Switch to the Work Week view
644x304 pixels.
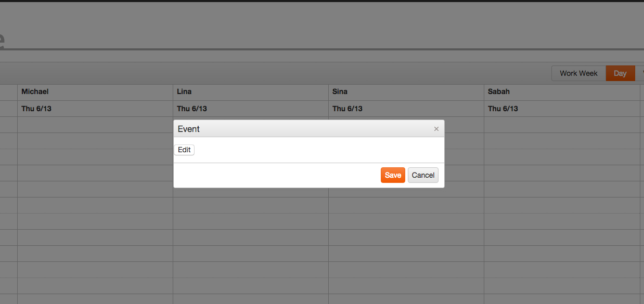(578, 73)
